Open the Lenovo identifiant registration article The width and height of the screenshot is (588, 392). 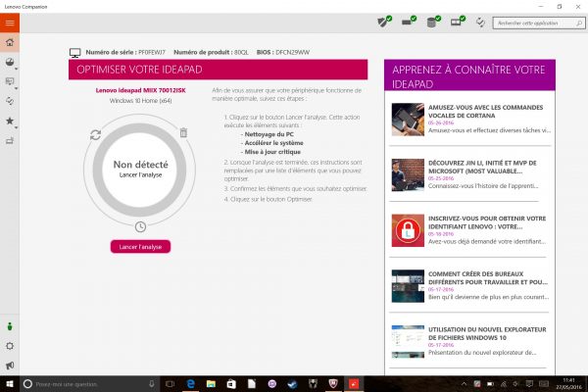coord(487,222)
